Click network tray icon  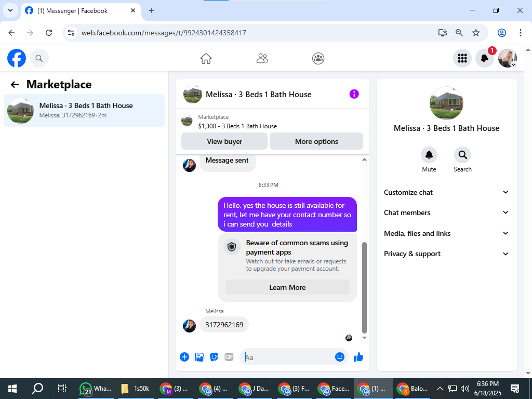point(453,389)
